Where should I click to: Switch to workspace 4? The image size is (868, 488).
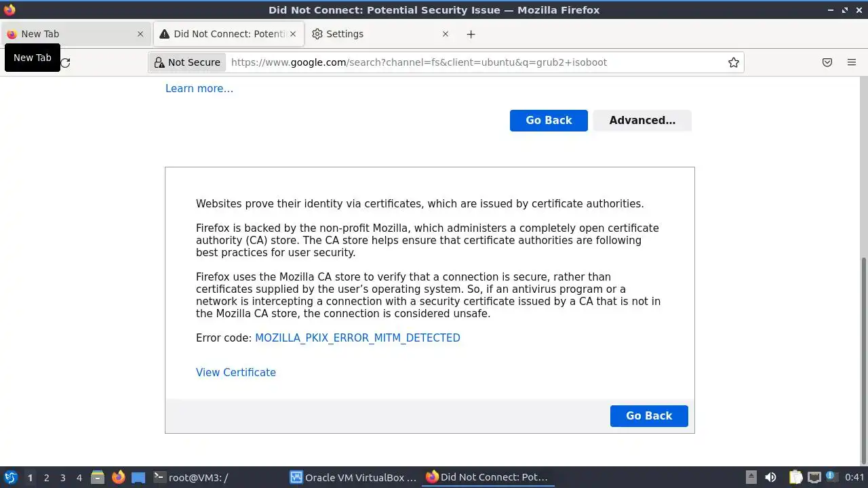[79, 477]
